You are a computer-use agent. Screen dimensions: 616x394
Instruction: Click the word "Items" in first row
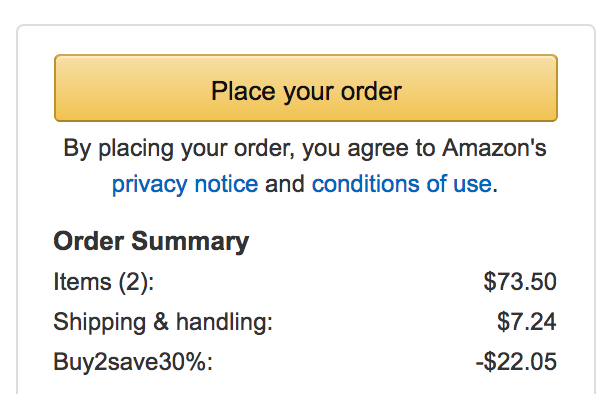point(82,282)
